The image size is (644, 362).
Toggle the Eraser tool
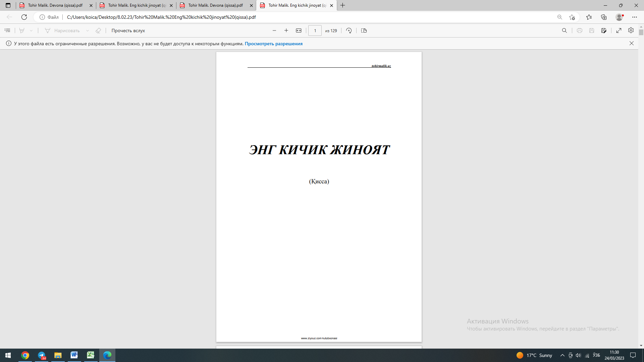point(98,31)
